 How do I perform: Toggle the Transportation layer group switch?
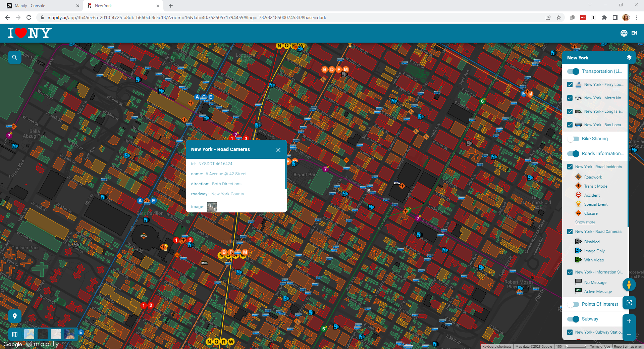coord(573,71)
